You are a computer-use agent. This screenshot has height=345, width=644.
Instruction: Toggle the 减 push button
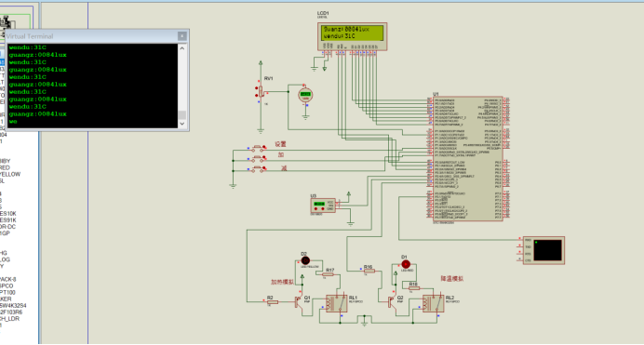258,168
